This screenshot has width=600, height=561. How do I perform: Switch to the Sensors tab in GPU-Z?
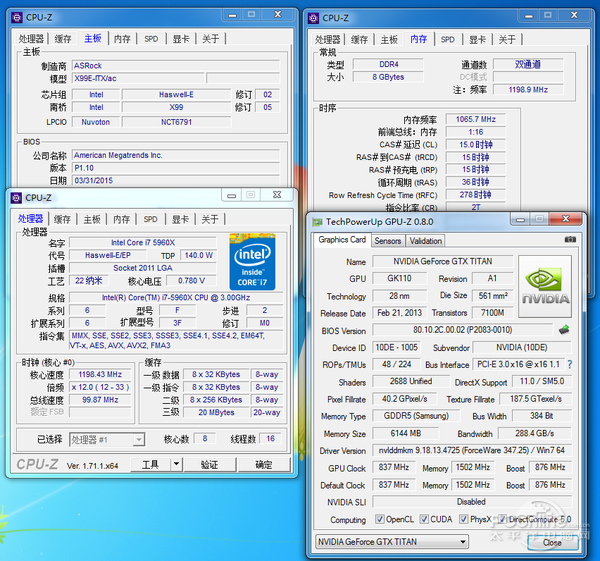click(388, 241)
